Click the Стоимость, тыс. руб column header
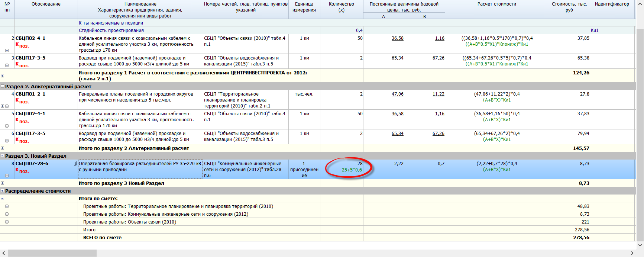Image resolution: width=644 pixels, height=257 pixels. (569, 7)
